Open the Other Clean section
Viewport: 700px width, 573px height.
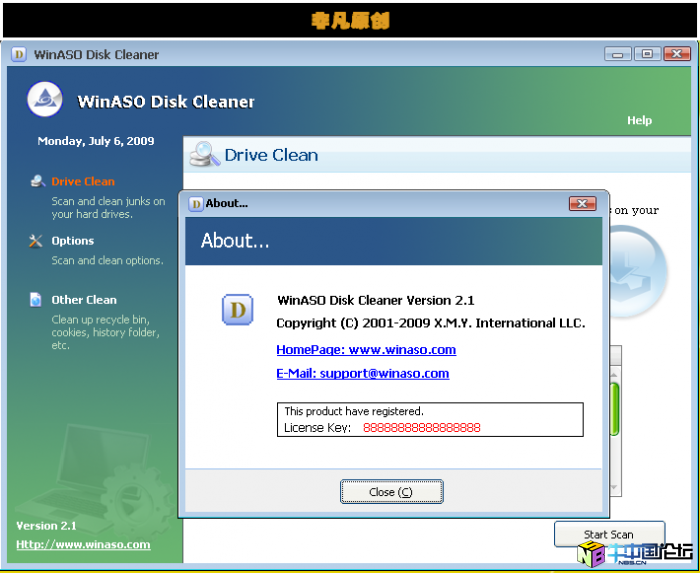84,300
